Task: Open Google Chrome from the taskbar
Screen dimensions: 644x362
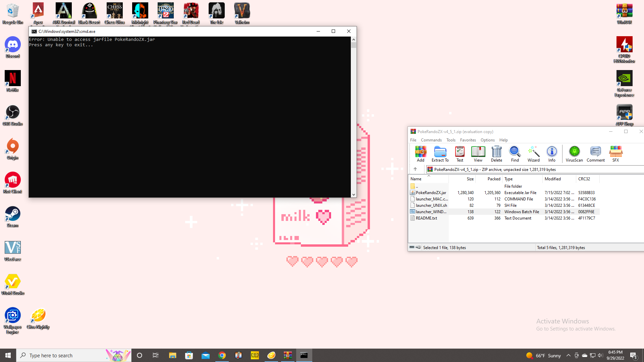Action: pos(222,355)
